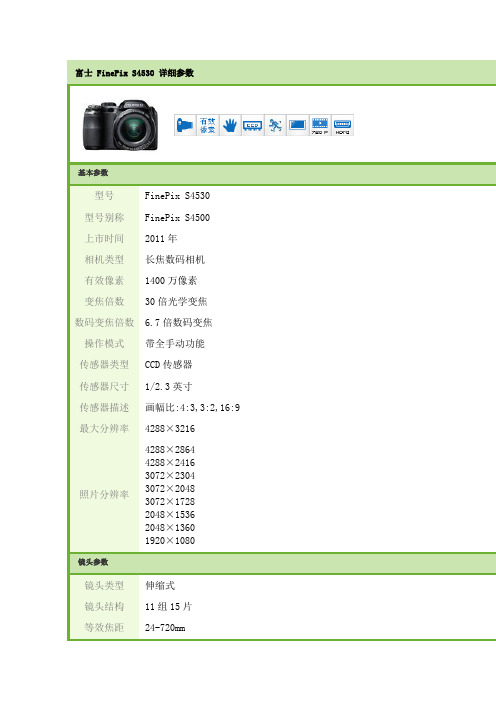
Task: Click the resolution 4288×2864
Action: coord(170,449)
